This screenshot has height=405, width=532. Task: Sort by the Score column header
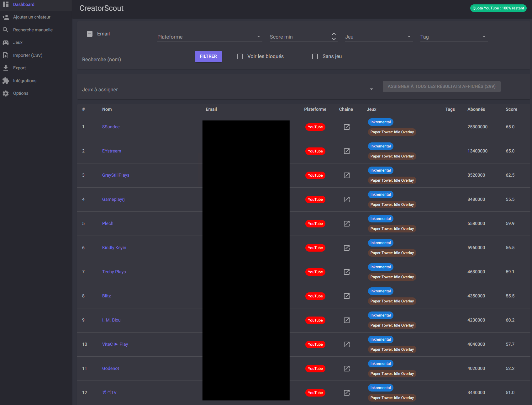(x=511, y=109)
